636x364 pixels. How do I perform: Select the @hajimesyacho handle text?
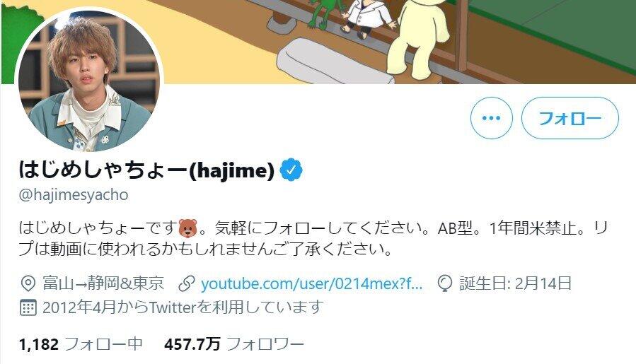coord(74,194)
